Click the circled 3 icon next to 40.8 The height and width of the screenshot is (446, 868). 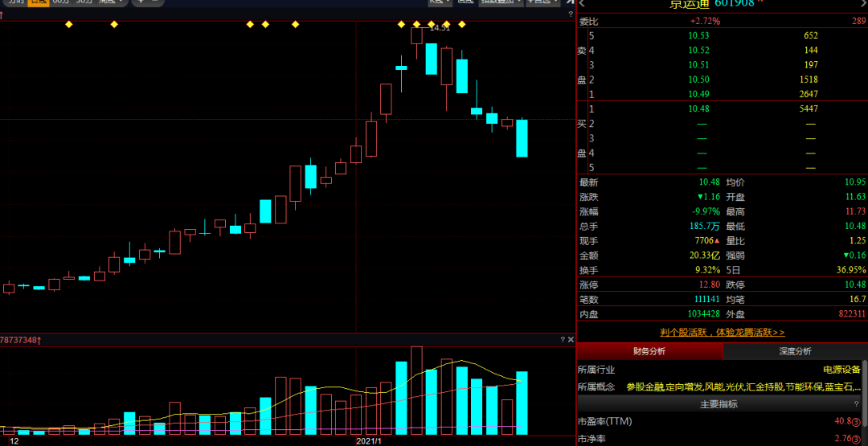(857, 422)
